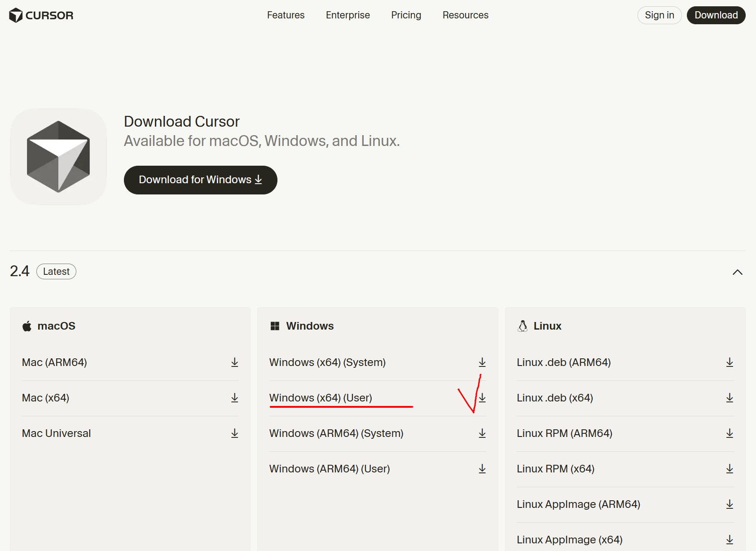Click the Latest version badge

point(56,272)
